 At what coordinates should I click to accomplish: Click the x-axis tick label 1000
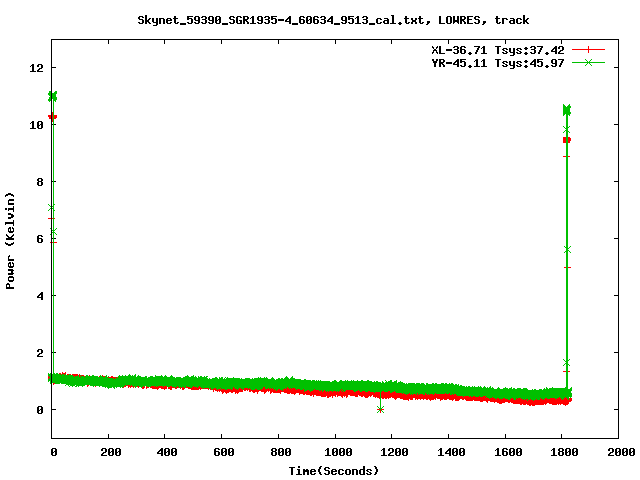(338, 452)
